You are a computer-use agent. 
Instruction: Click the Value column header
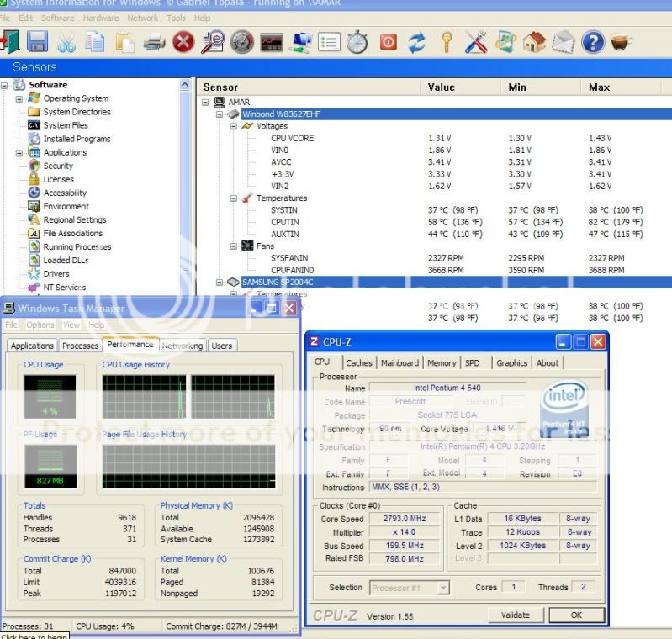460,87
